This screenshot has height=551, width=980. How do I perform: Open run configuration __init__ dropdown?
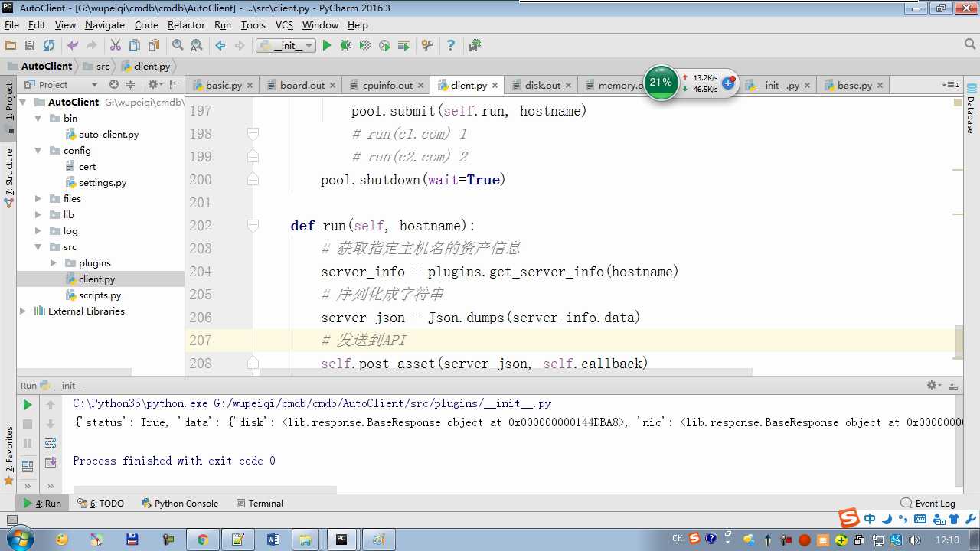(286, 46)
